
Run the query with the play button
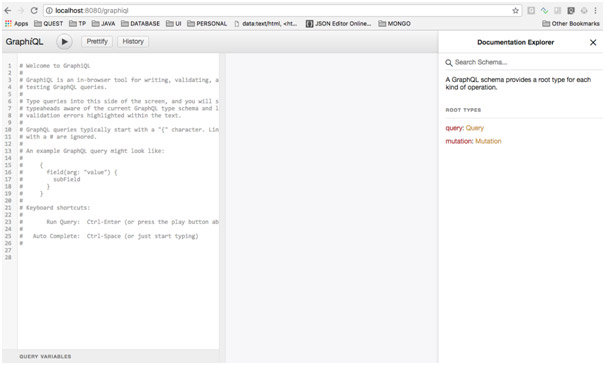click(x=64, y=42)
